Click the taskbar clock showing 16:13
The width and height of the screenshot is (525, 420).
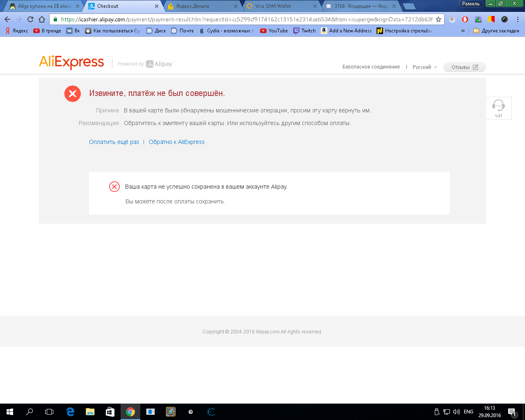point(489,412)
